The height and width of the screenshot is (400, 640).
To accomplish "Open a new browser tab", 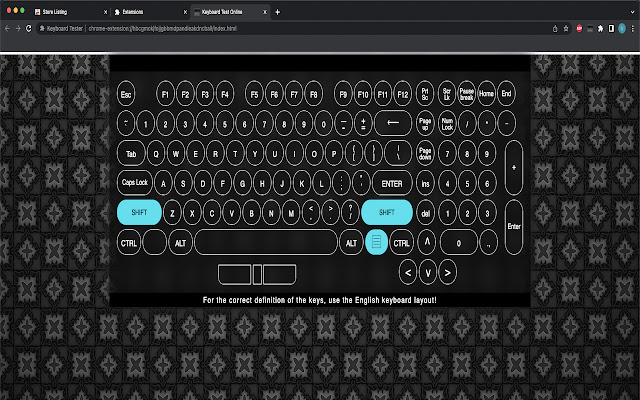I will (x=278, y=12).
